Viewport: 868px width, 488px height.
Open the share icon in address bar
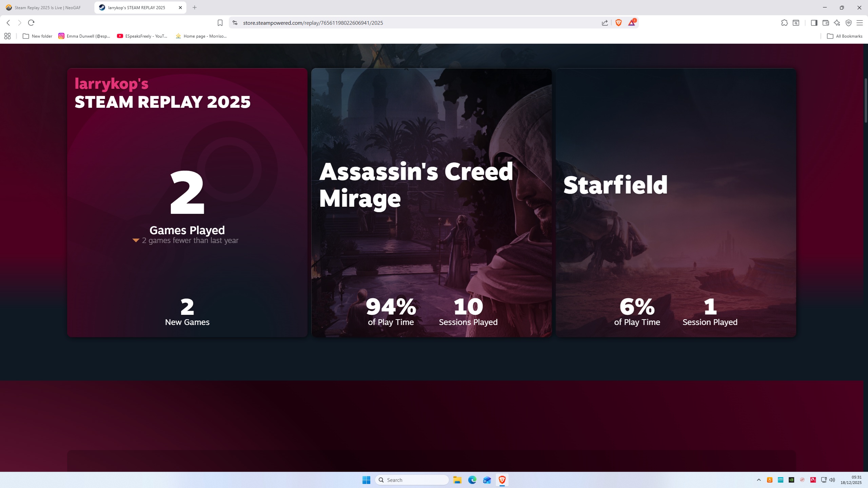click(x=605, y=23)
